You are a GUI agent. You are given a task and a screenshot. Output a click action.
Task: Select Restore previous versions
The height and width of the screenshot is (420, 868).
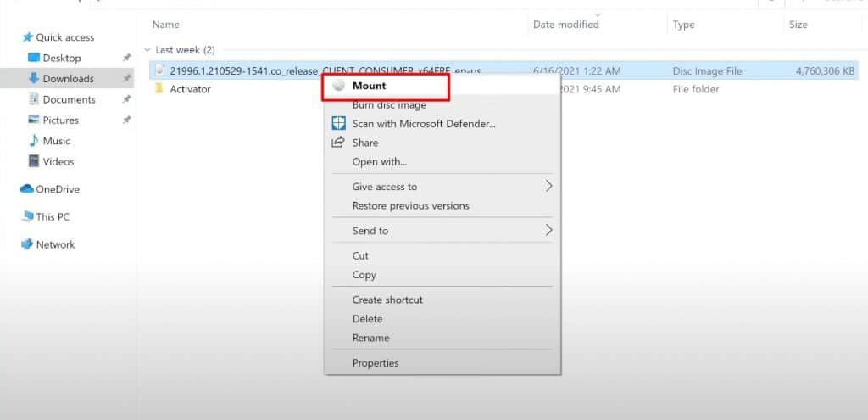click(411, 205)
